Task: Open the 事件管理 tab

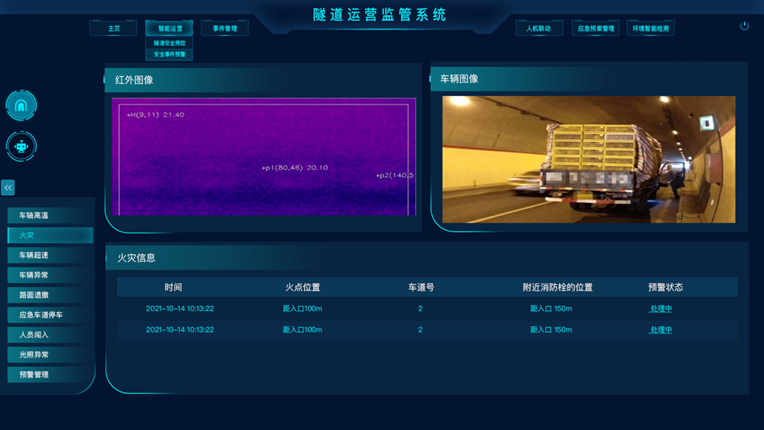Action: [225, 28]
